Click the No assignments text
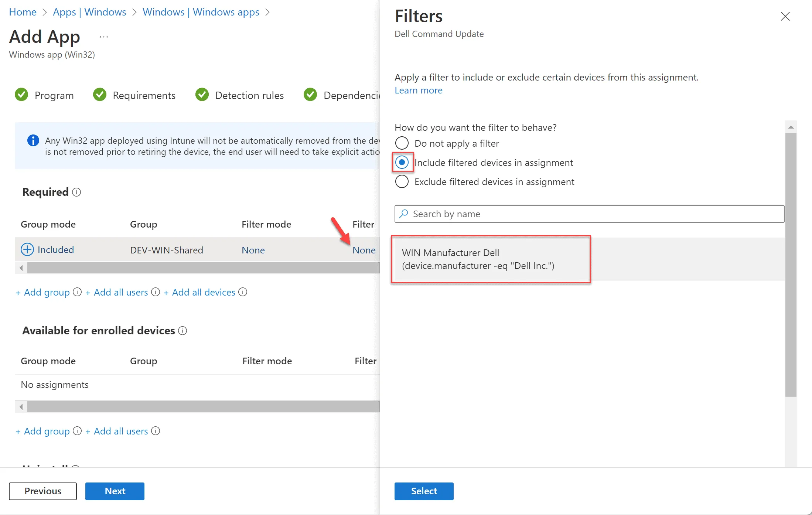Screen dimensions: 812x515 coord(55,385)
